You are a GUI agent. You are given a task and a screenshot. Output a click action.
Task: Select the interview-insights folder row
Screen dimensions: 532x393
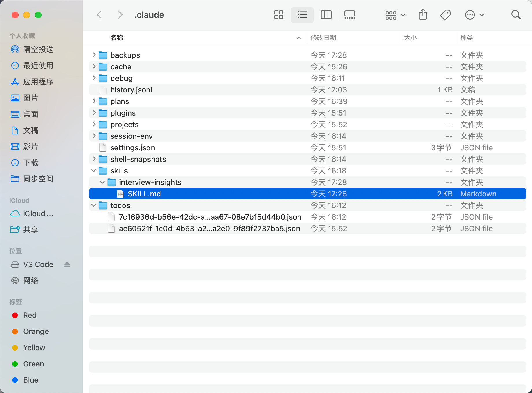click(x=308, y=182)
